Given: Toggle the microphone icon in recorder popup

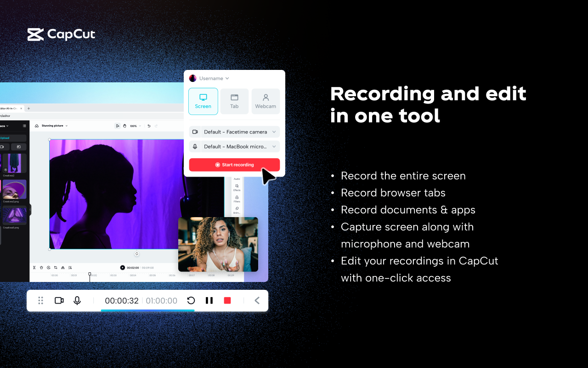Looking at the screenshot, I should (x=195, y=147).
